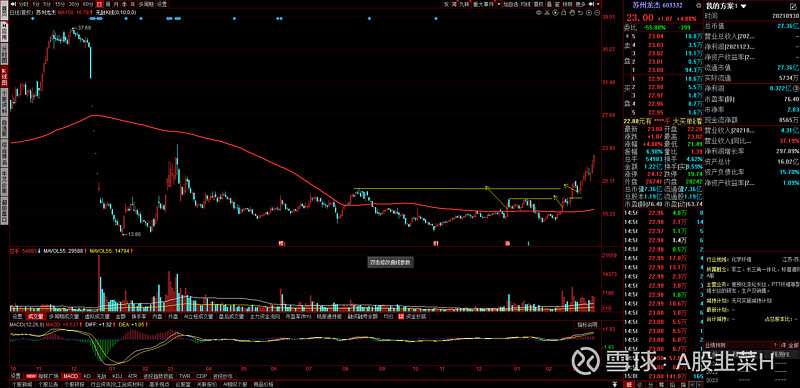Open the 个股研报 bottom tab
800x388 pixels.
pos(74,384)
